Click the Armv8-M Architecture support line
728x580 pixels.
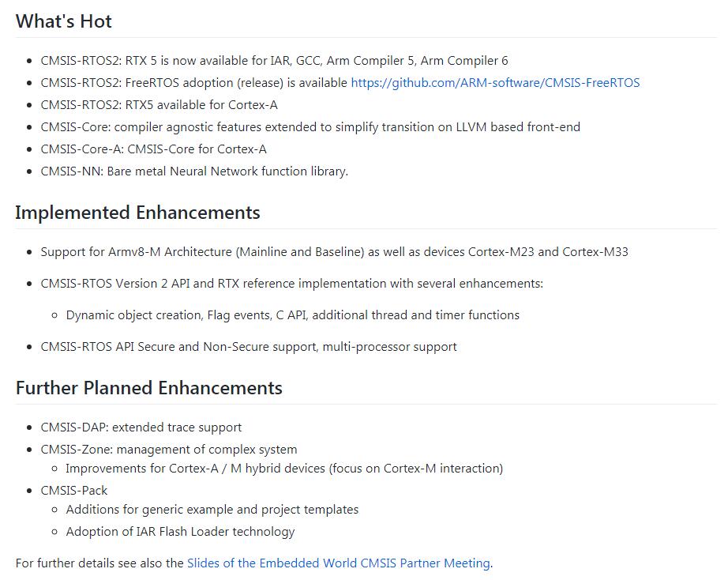334,252
